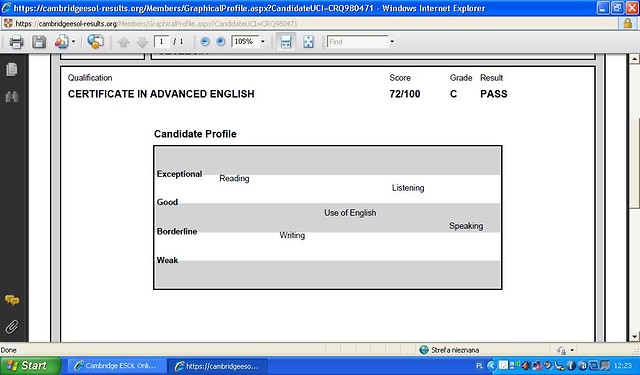This screenshot has height=375, width=640.
Task: Open the Pages panel in sidebar
Action: 12,69
